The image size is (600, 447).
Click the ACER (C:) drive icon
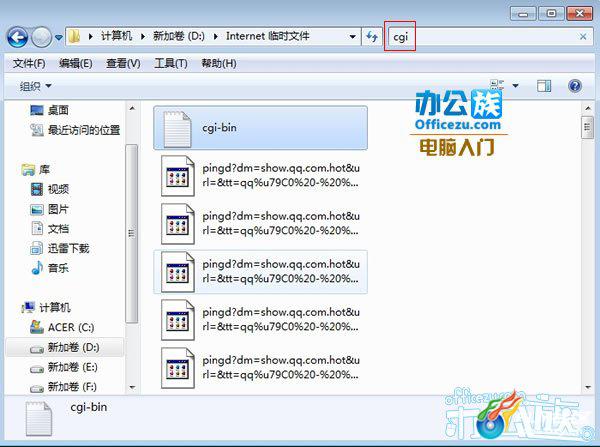pos(37,327)
